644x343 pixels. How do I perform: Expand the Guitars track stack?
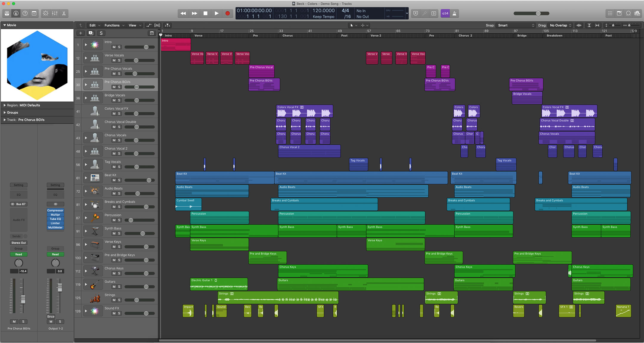86,285
